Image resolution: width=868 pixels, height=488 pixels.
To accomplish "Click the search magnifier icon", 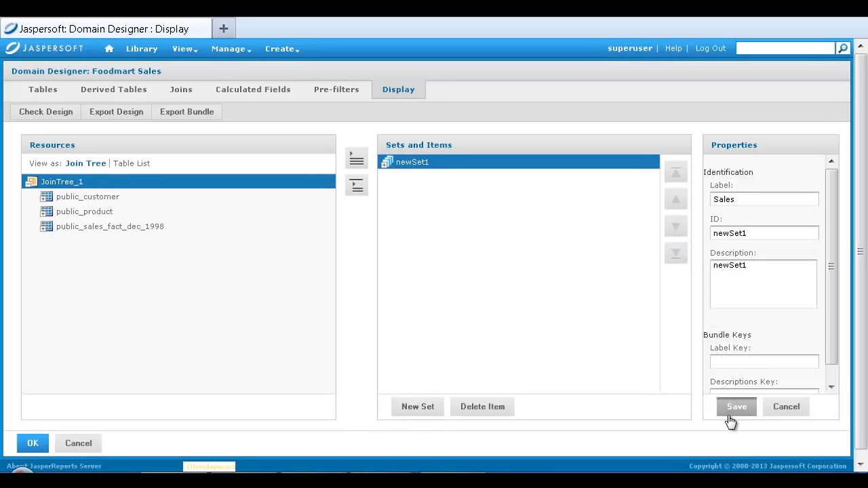I will 843,48.
